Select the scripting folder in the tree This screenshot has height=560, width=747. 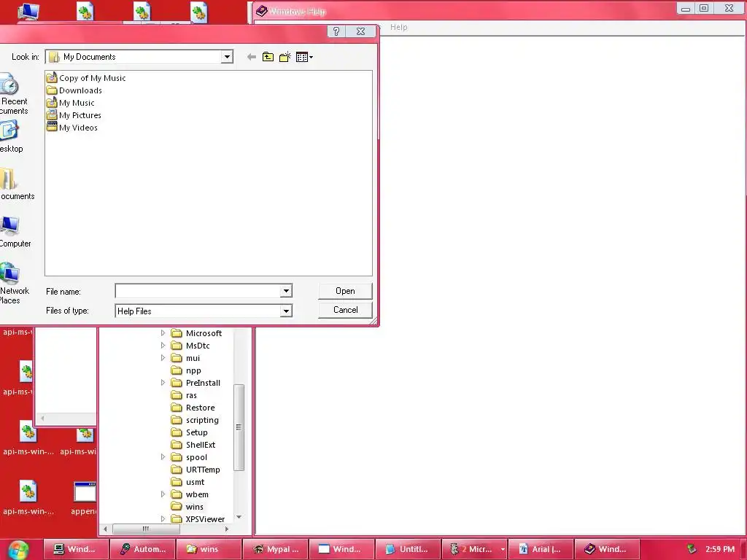tap(195, 420)
